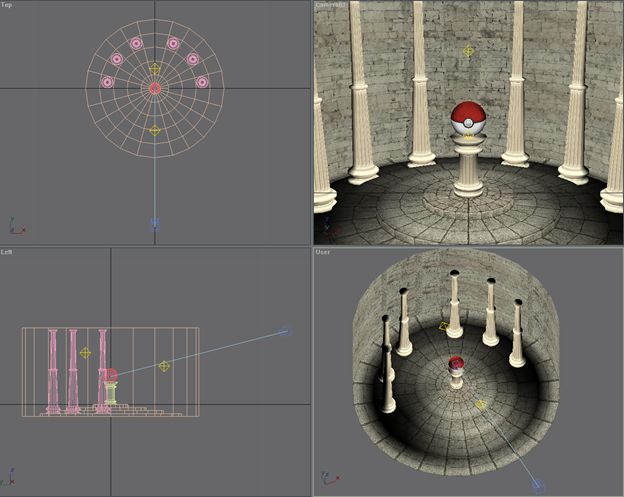Select the red sphere at Top view center

coord(155,88)
